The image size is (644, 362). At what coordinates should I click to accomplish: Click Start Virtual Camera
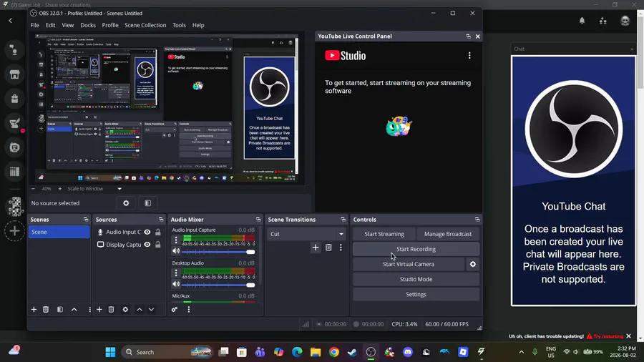[409, 264]
